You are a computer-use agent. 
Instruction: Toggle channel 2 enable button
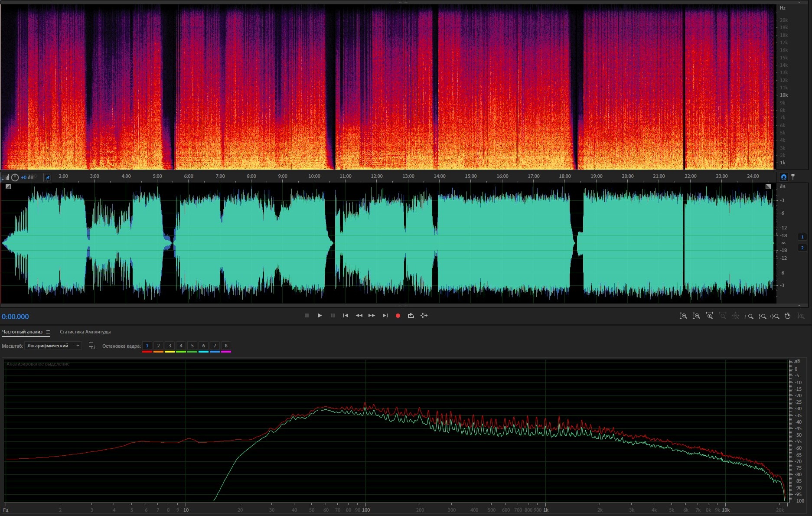tap(802, 248)
